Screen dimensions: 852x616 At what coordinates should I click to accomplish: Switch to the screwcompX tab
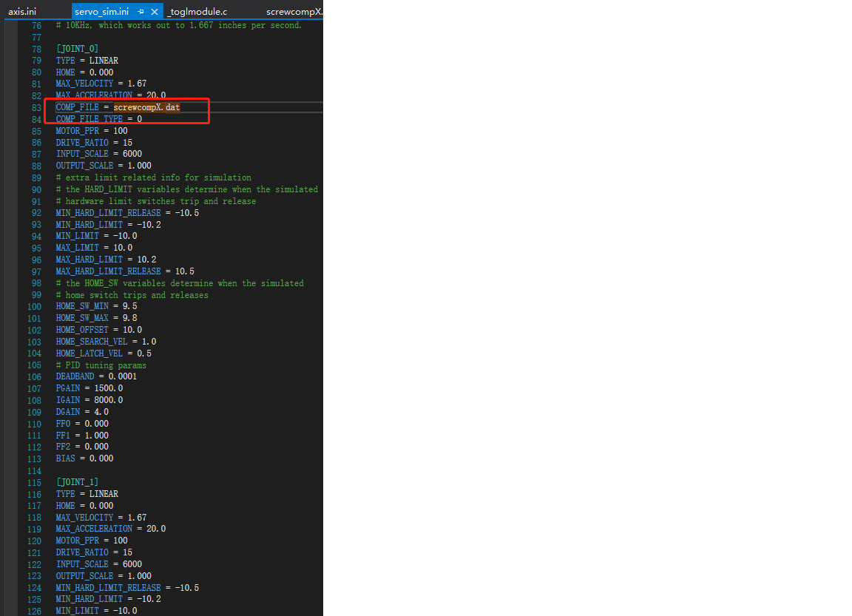294,12
